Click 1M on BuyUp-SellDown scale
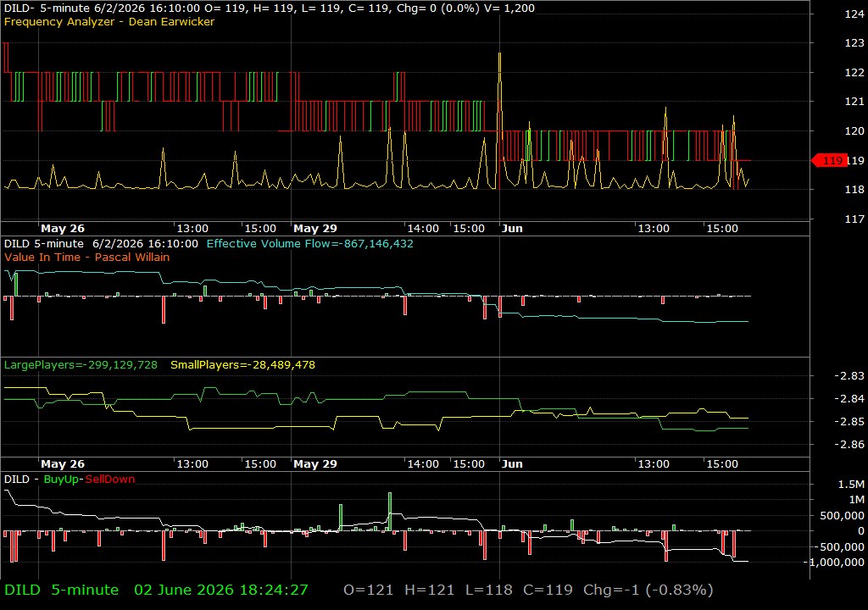Screen dimensions: 868x610 [856, 499]
